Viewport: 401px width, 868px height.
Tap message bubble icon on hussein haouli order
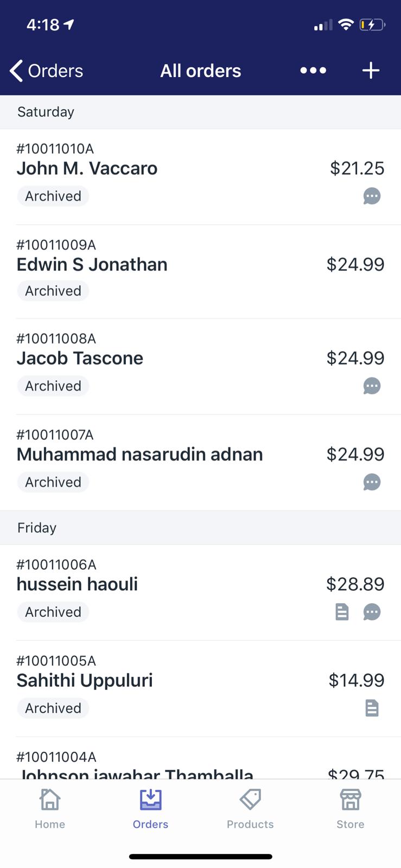point(372,612)
